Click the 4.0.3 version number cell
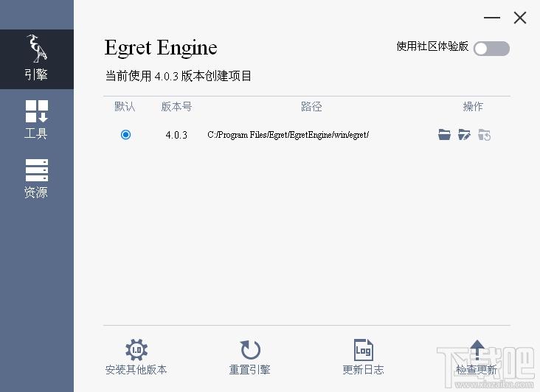Viewport: 540px width, 392px height. (x=176, y=135)
